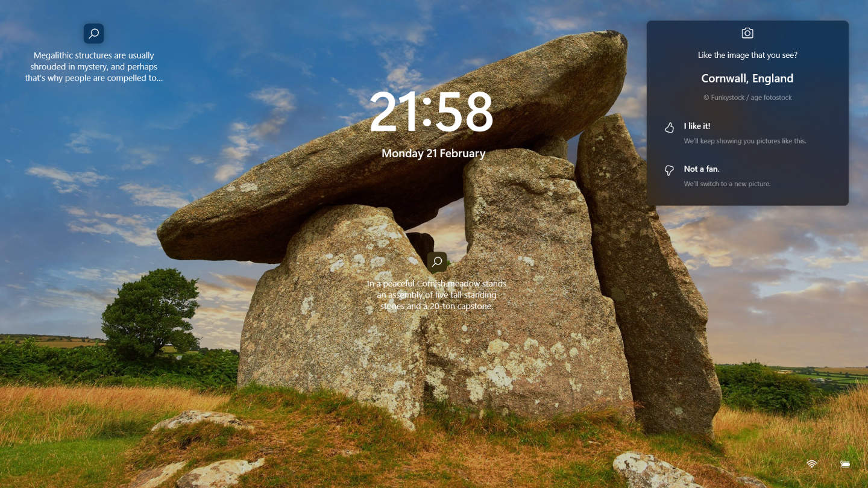Select the 'I like it!' option

(x=697, y=127)
